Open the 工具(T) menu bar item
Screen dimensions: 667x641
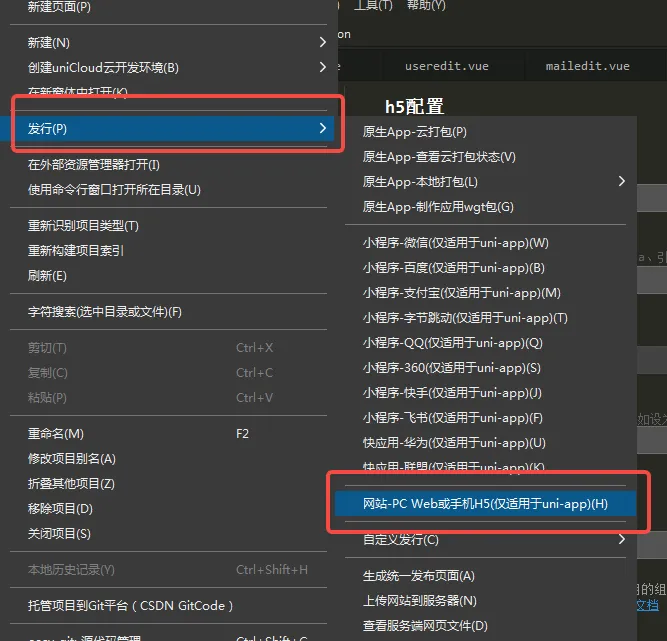pyautogui.click(x=373, y=5)
